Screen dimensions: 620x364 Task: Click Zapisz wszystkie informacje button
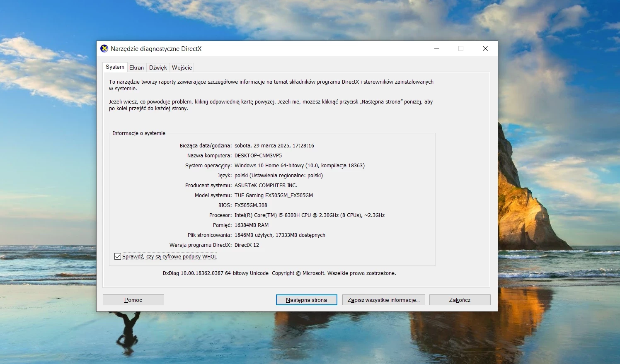[384, 300]
